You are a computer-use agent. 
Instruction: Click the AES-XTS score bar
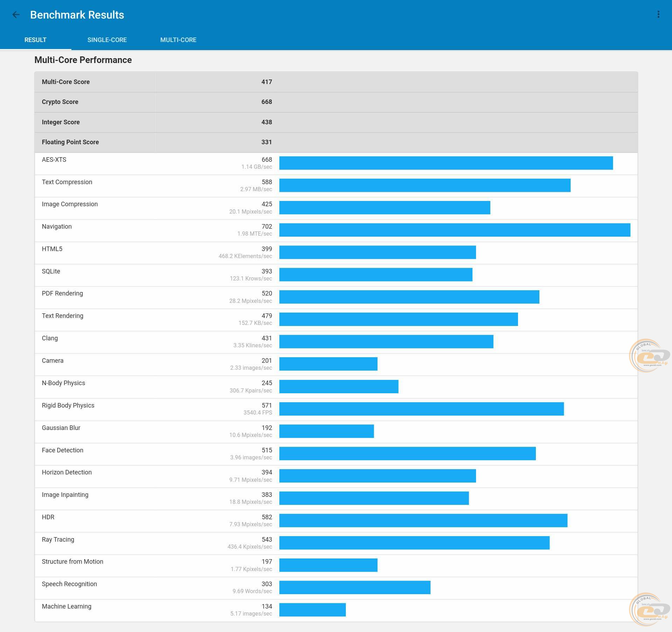click(446, 163)
